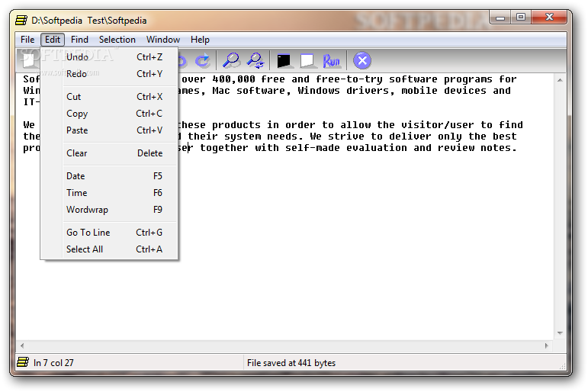Click 'File saved at 441 bytes' status

291,363
